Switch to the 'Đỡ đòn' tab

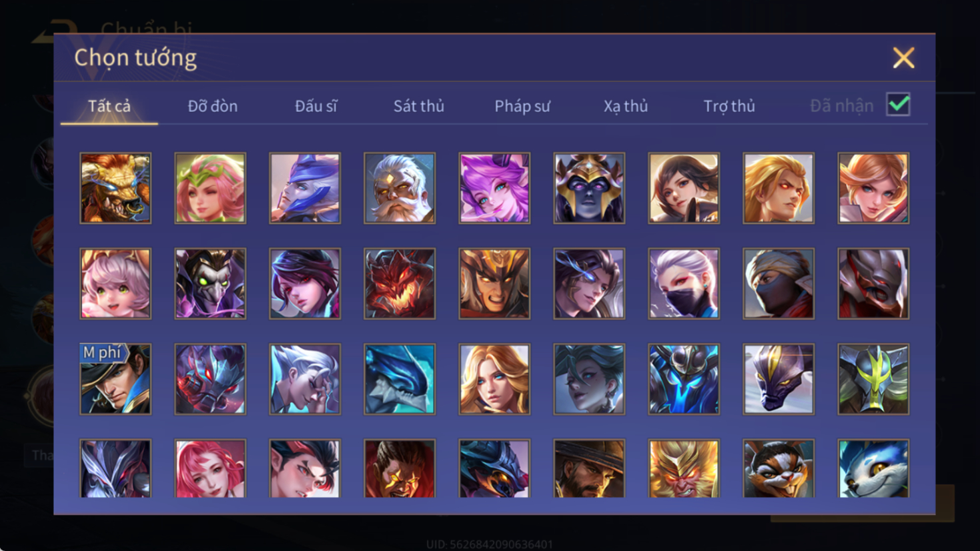tap(212, 106)
